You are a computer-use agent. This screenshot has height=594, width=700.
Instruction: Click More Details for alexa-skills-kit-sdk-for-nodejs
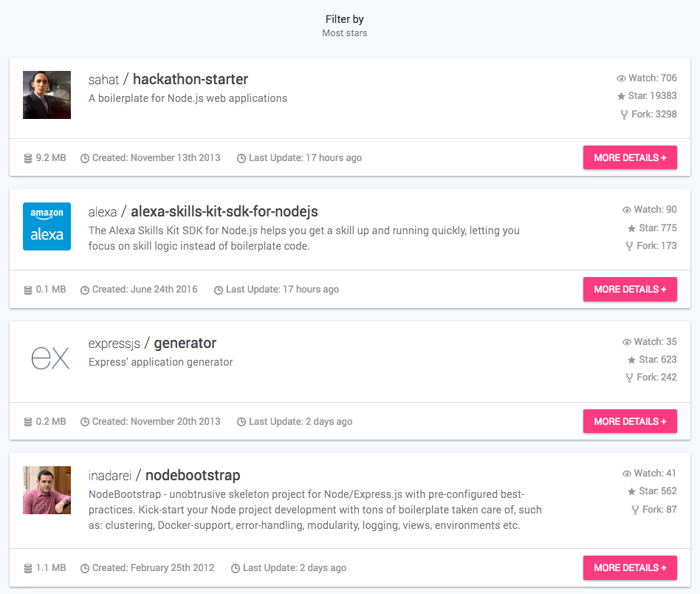(x=630, y=290)
